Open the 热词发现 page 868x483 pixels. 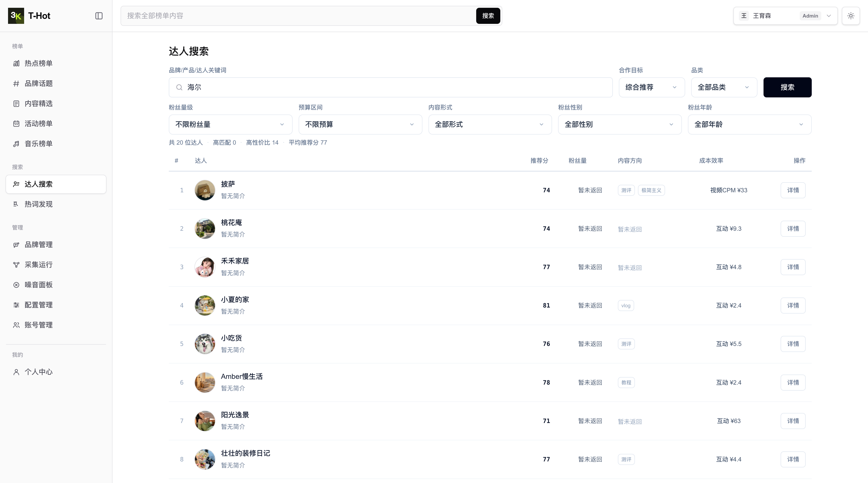(56, 204)
